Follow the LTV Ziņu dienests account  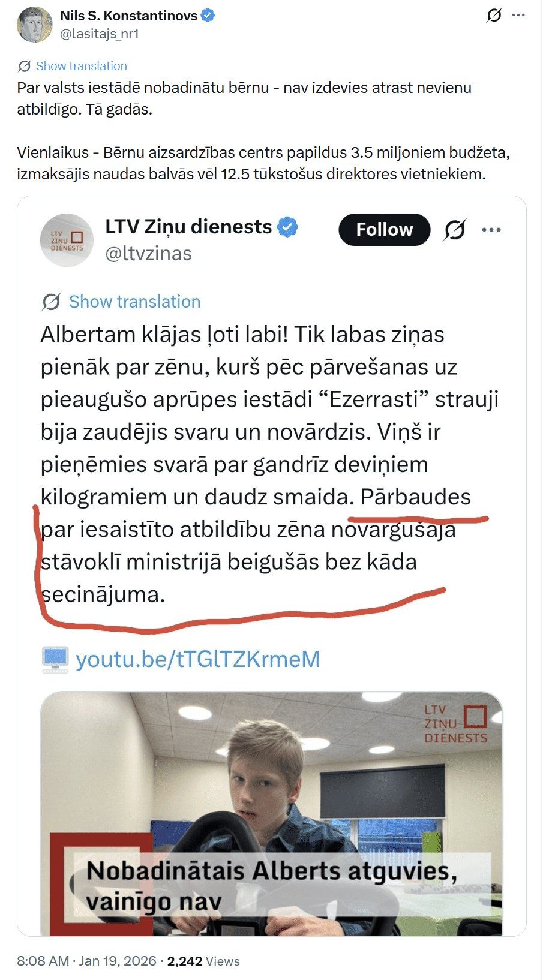point(385,230)
